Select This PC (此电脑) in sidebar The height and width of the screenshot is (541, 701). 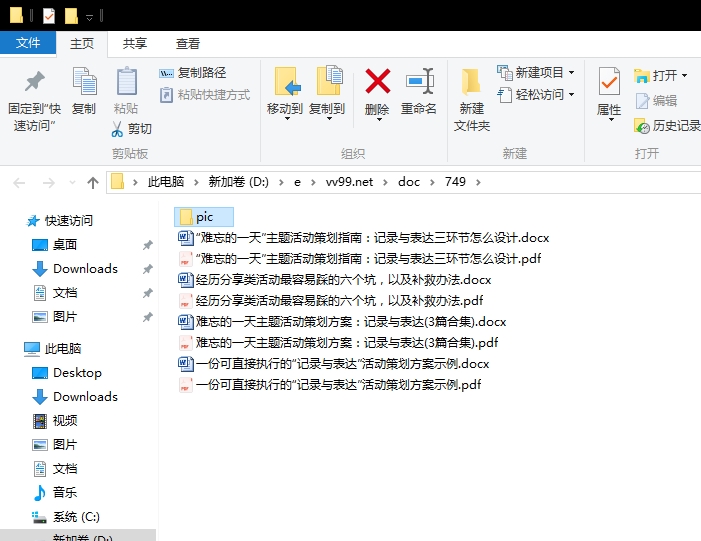(x=53, y=348)
